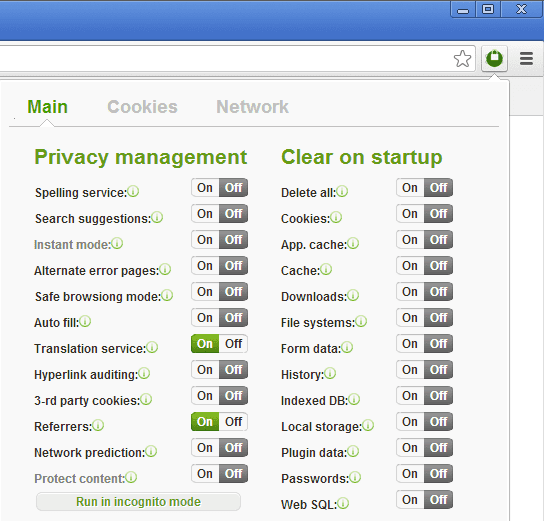The height and width of the screenshot is (521, 544).
Task: Click the green privacy extension icon in toolbar
Action: coord(494,58)
